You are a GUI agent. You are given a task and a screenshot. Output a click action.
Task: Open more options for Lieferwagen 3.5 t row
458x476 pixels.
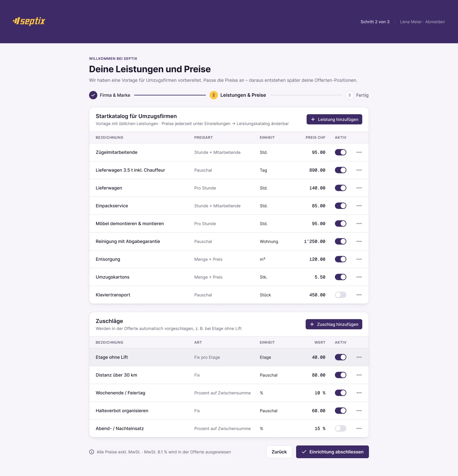coord(359,170)
